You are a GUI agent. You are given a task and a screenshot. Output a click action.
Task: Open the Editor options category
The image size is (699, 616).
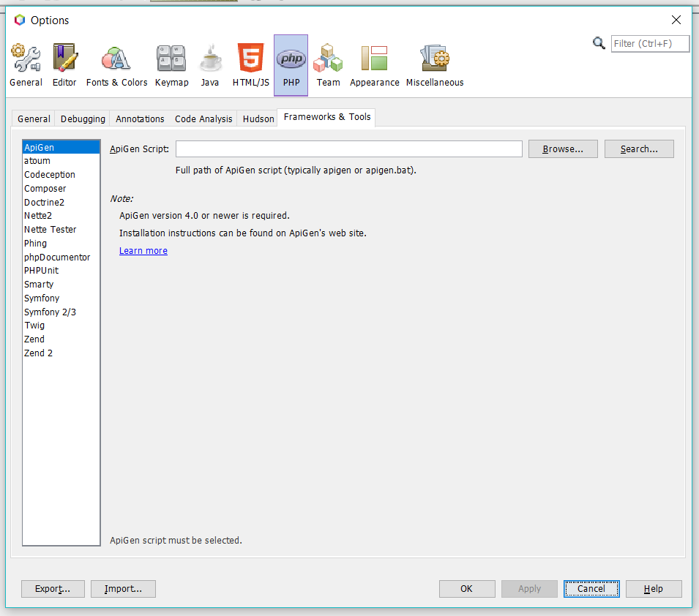click(64, 65)
